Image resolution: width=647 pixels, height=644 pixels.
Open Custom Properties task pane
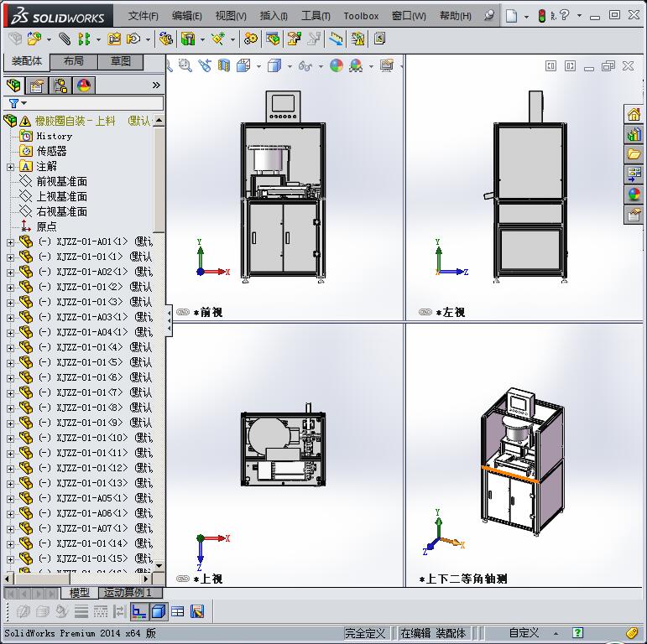click(x=634, y=215)
